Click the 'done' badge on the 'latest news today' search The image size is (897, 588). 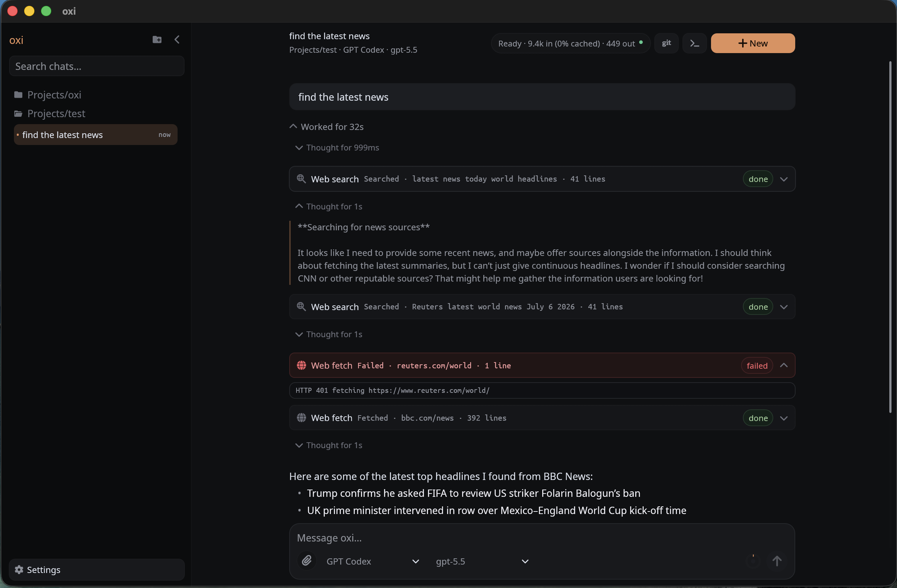tap(758, 179)
